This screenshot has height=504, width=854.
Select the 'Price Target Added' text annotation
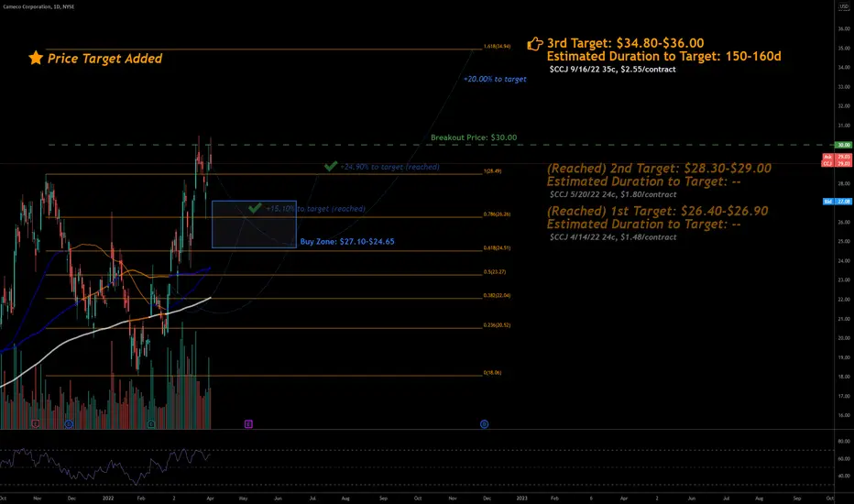click(104, 59)
